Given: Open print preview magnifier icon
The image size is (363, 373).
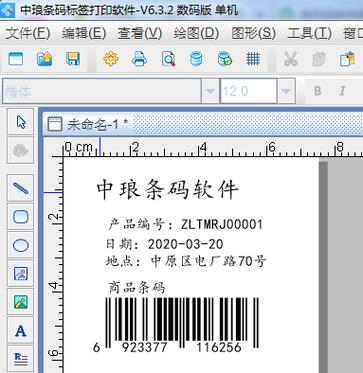Looking at the screenshot, I should click(168, 59).
